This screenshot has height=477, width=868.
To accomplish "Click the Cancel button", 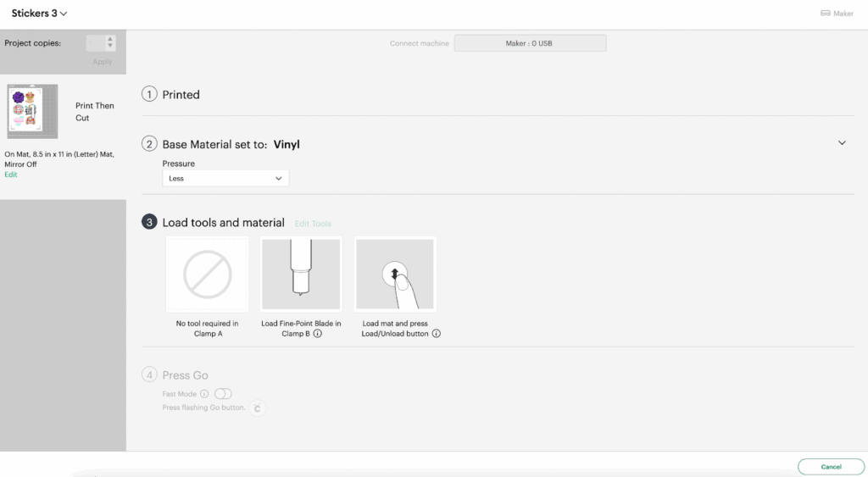I will click(831, 467).
